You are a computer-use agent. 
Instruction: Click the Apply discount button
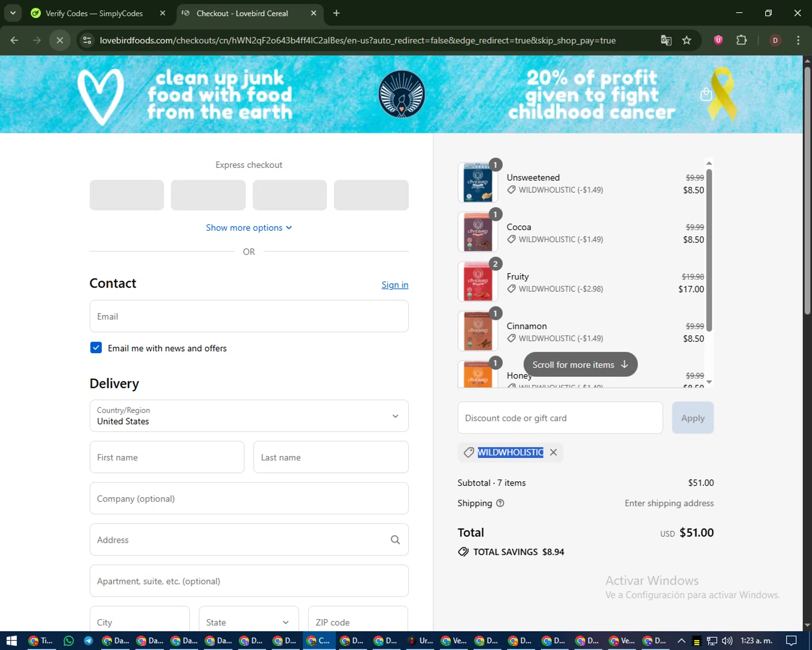(693, 418)
